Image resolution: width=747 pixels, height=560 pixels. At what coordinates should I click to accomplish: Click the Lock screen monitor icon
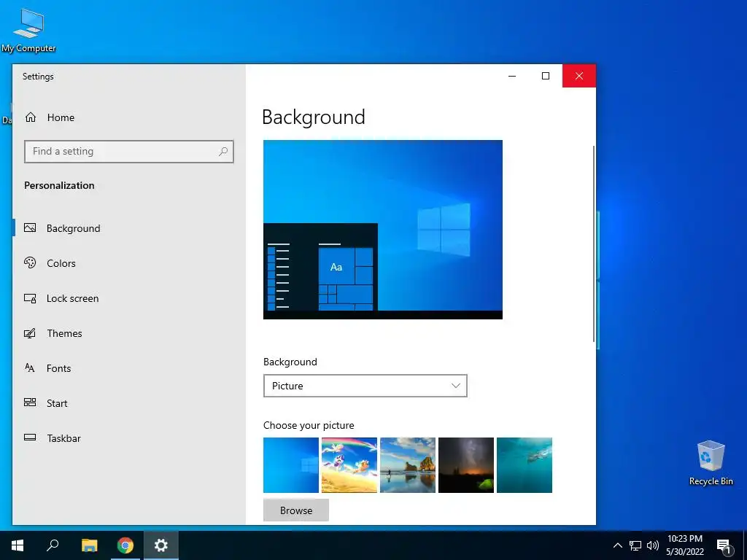[x=30, y=298]
